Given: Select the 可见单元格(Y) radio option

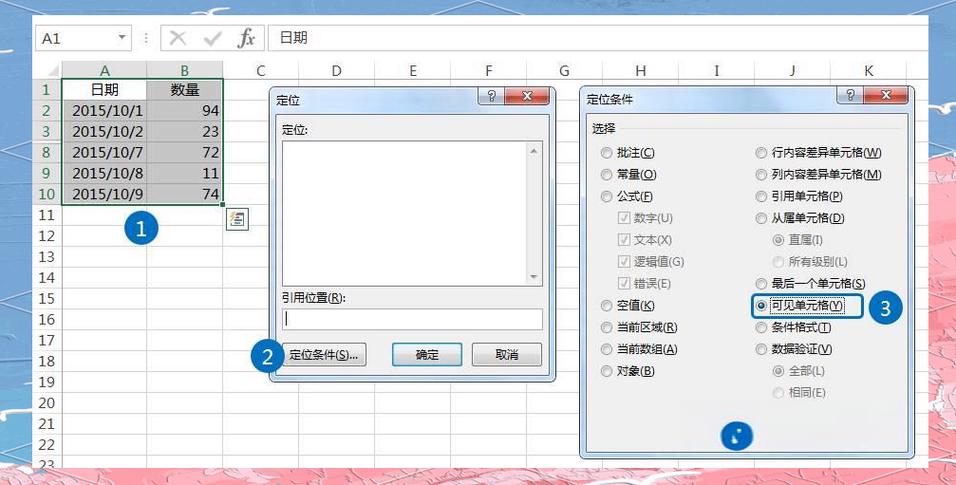Looking at the screenshot, I should coord(799,306).
